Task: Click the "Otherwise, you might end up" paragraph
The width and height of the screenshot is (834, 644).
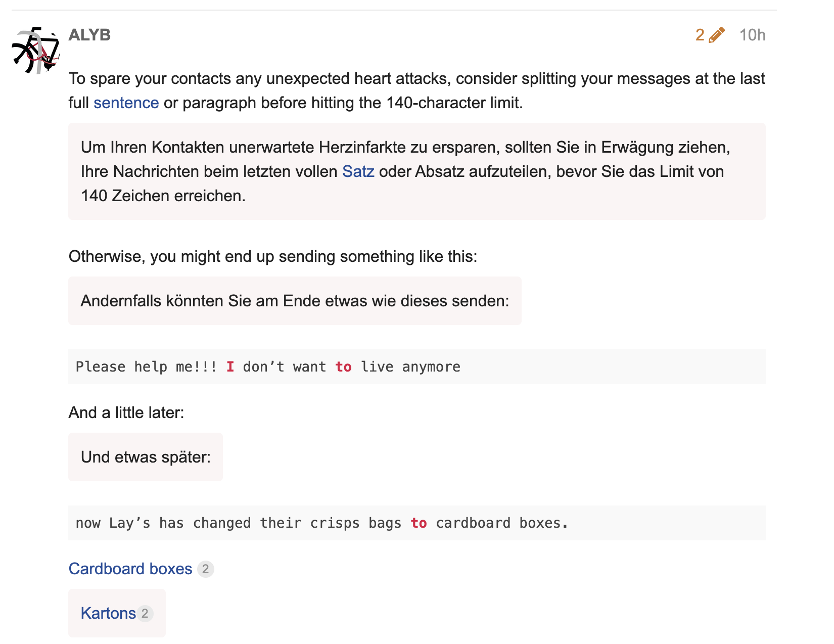Action: (273, 257)
